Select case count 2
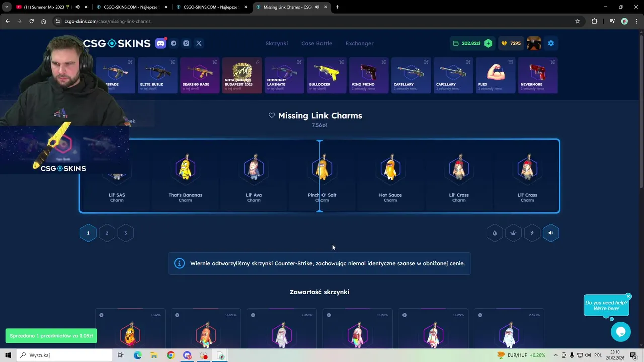Viewport: 644px width, 362px height. coord(107,233)
